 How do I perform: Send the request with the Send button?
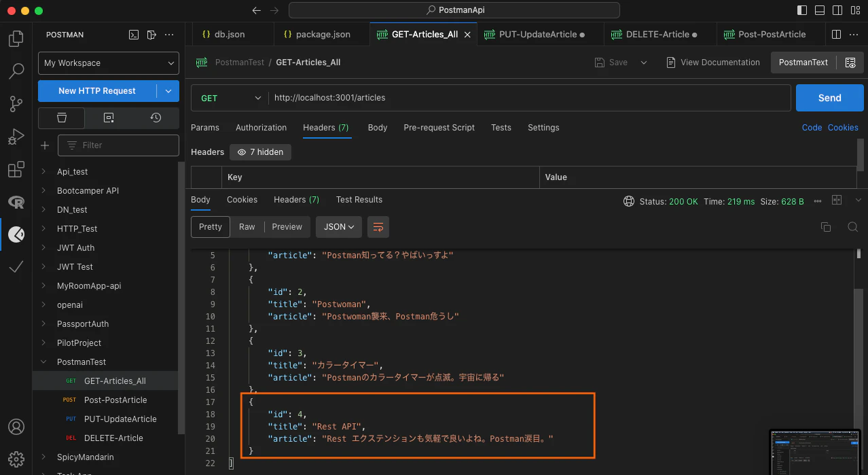(829, 98)
